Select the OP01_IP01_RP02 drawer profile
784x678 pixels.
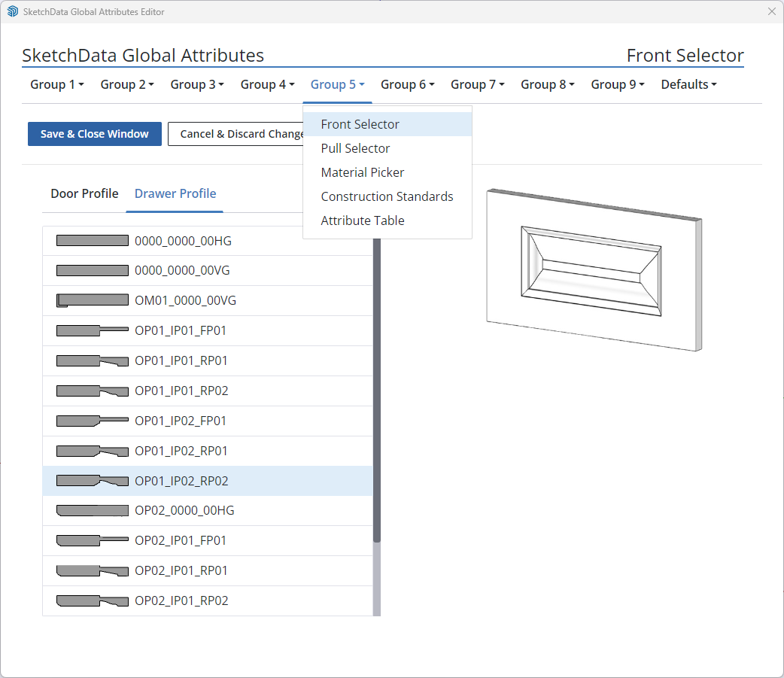181,391
